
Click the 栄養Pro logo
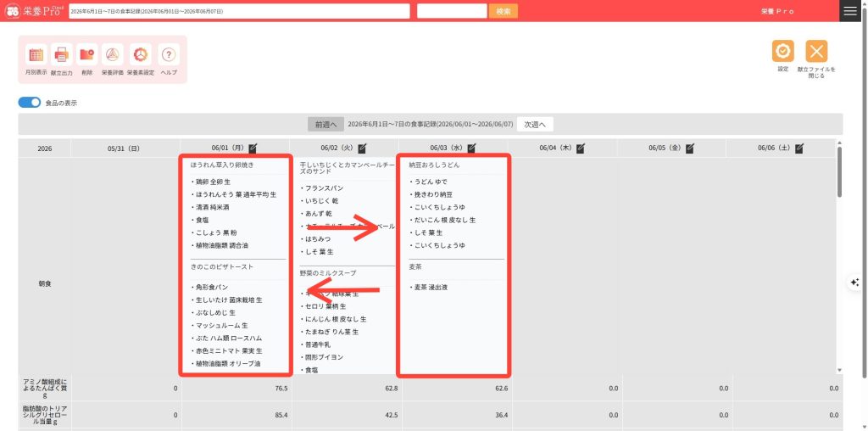point(35,11)
